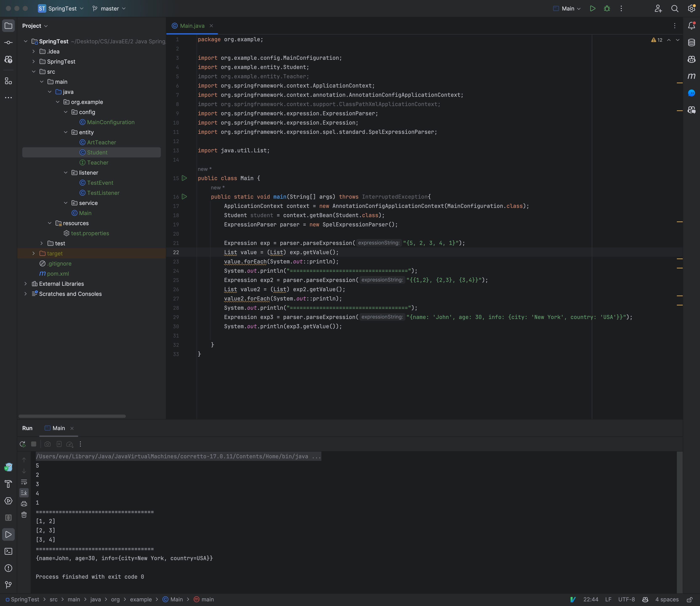
Task: Debug the Main configuration
Action: tap(607, 8)
